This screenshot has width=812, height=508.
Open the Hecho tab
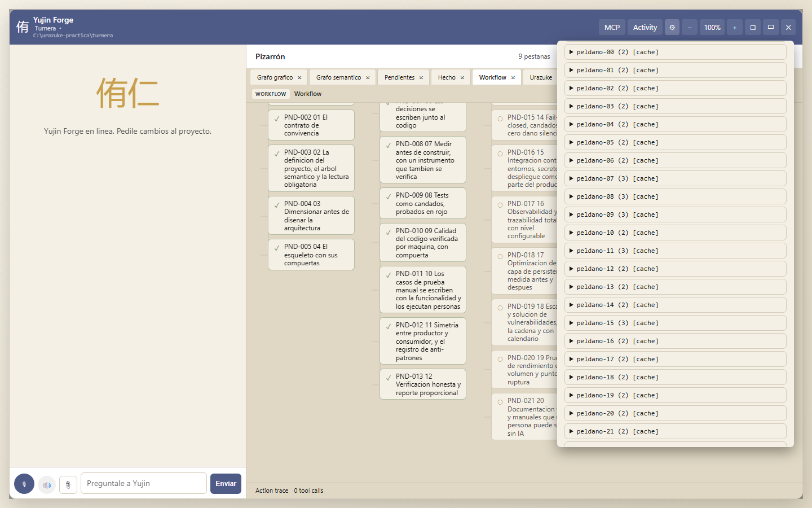coord(447,77)
